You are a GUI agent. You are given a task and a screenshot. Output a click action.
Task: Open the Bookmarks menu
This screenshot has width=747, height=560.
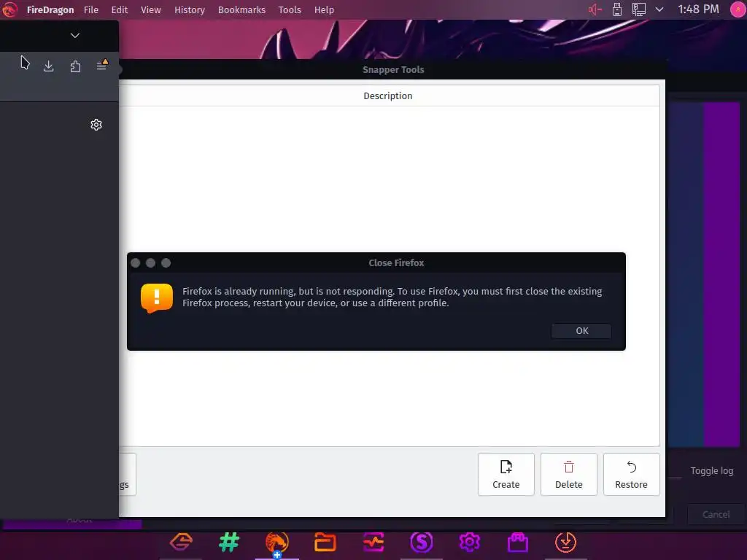(x=241, y=10)
